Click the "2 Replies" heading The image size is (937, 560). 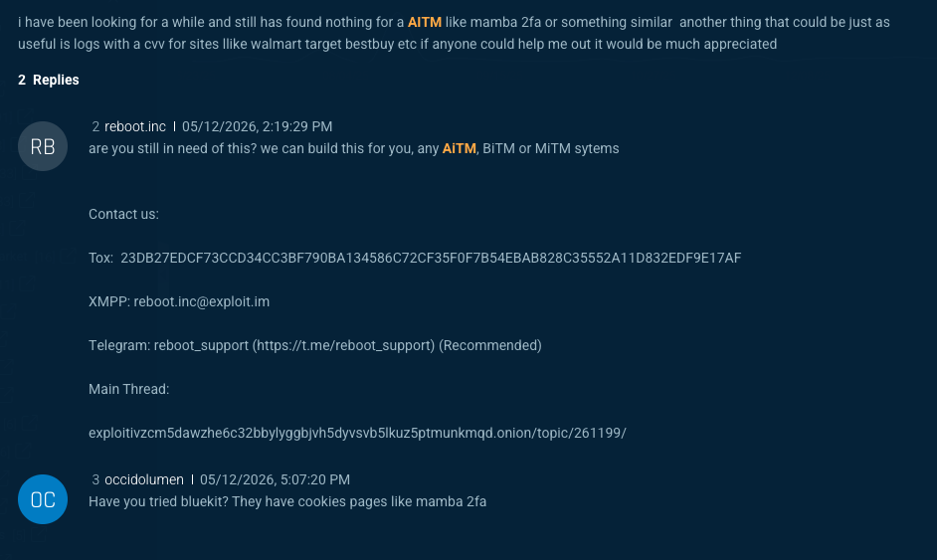(49, 81)
